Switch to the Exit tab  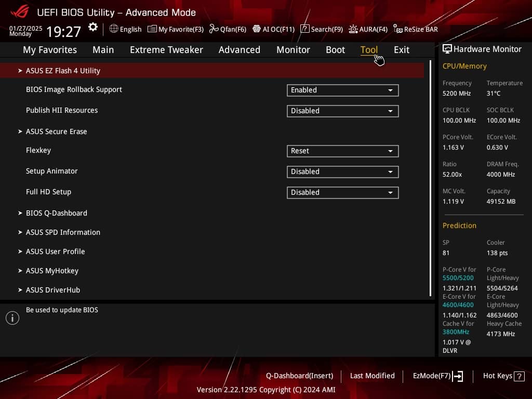click(x=402, y=50)
